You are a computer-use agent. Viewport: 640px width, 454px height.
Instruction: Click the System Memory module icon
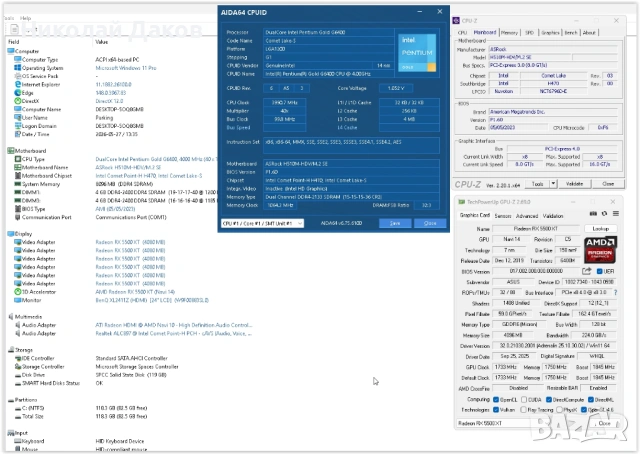[x=18, y=184]
